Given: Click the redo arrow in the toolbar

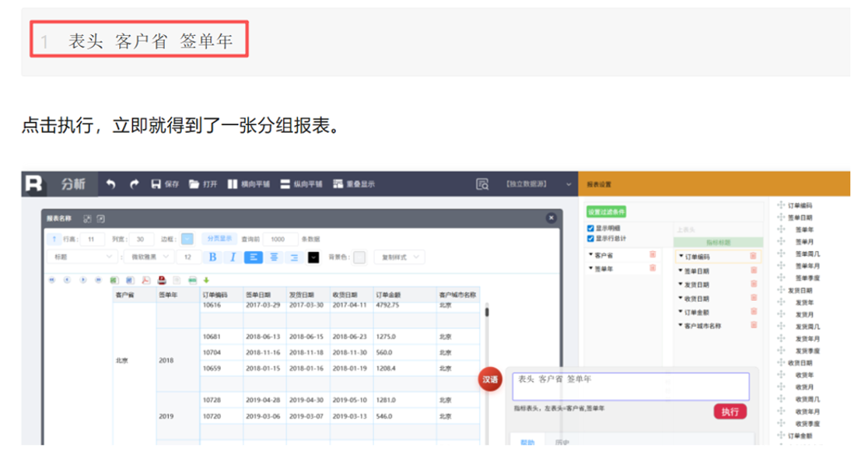Looking at the screenshot, I should pyautogui.click(x=134, y=184).
